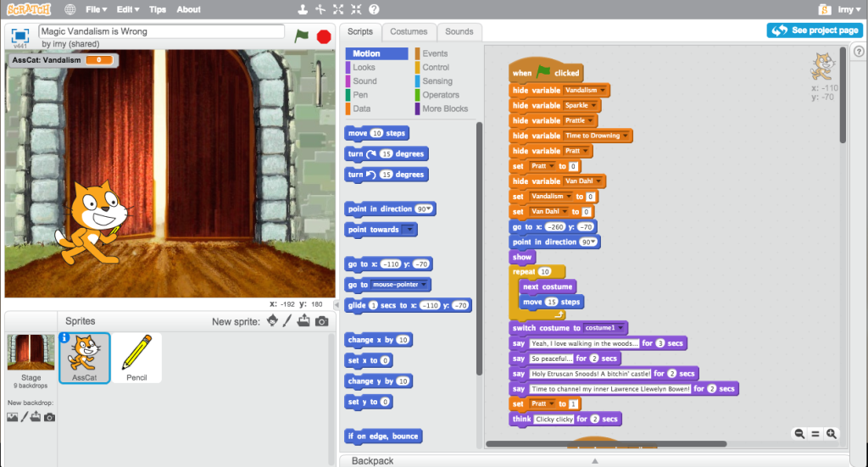Viewport: 868px width, 467px height.
Task: Switch to the Sounds tab
Action: click(459, 31)
